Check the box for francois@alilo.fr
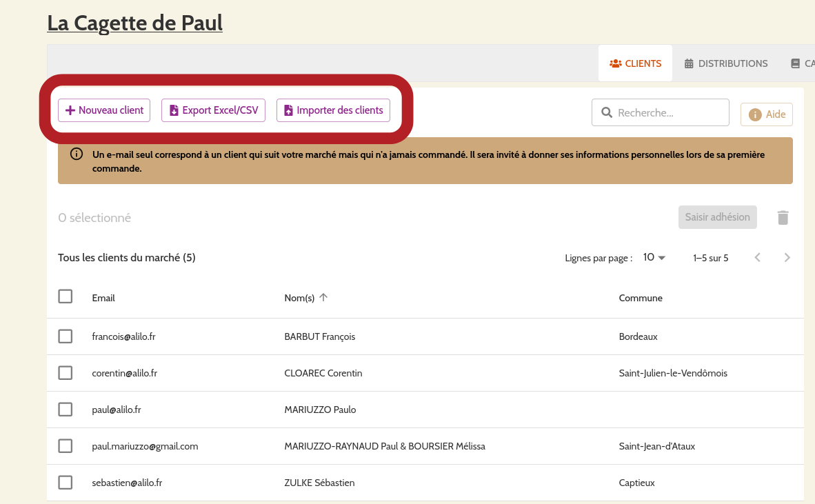 (66, 336)
